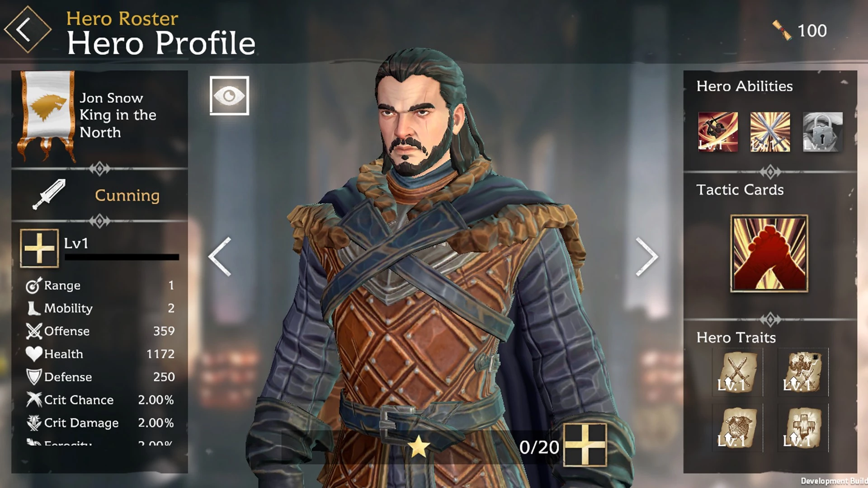Add hero level with Lv1 plus button
Image resolution: width=868 pixels, height=488 pixels.
point(39,248)
